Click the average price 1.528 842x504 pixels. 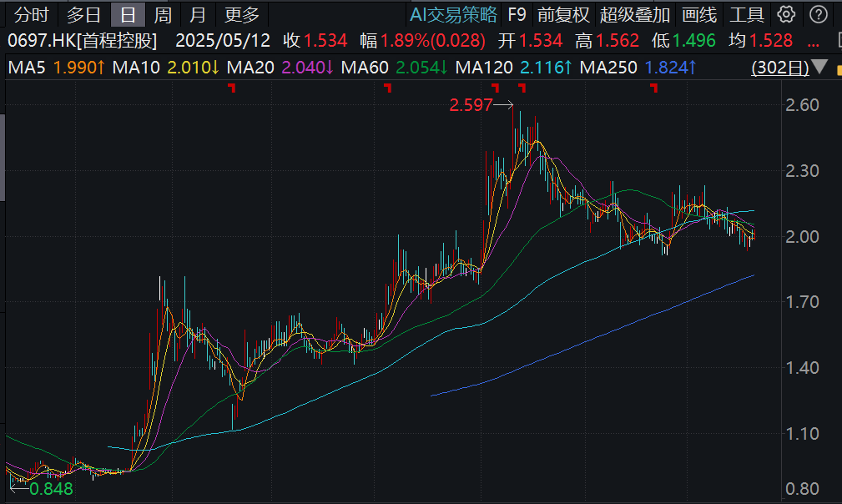[x=770, y=40]
